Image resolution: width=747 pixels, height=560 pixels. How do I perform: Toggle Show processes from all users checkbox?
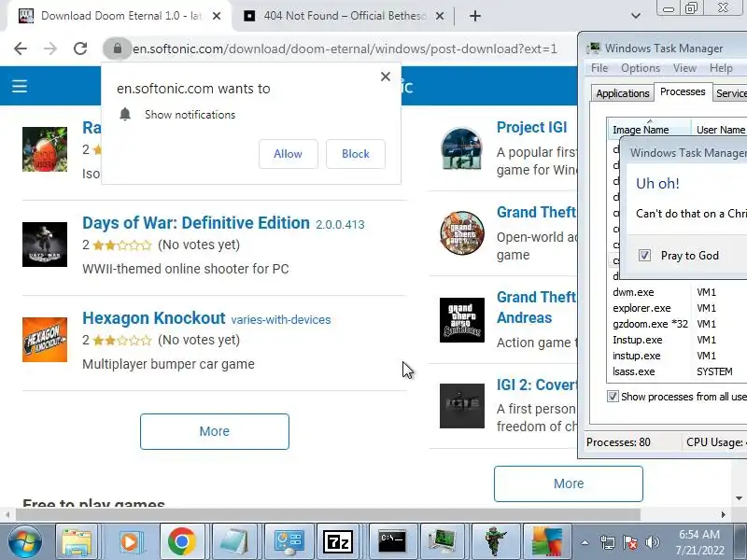613,396
